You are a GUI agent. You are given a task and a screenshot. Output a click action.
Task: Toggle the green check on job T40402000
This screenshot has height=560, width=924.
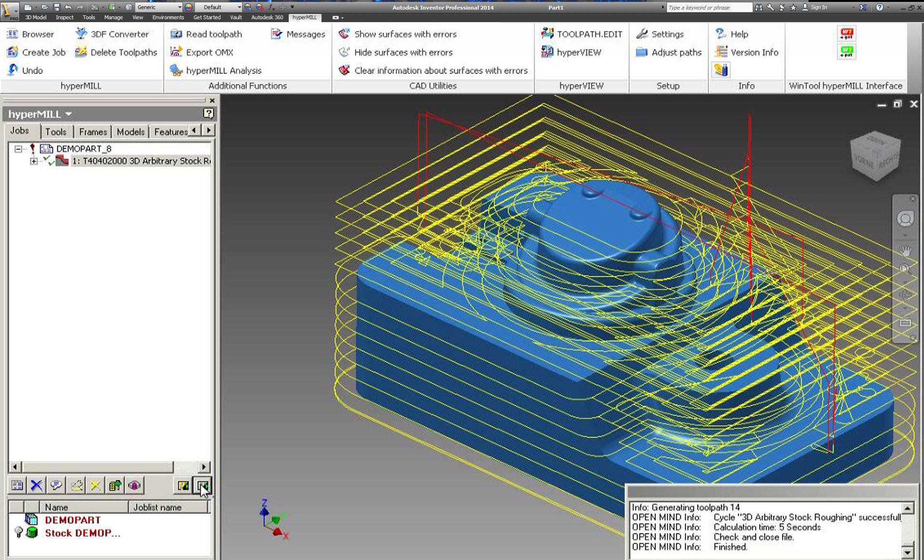coord(48,161)
